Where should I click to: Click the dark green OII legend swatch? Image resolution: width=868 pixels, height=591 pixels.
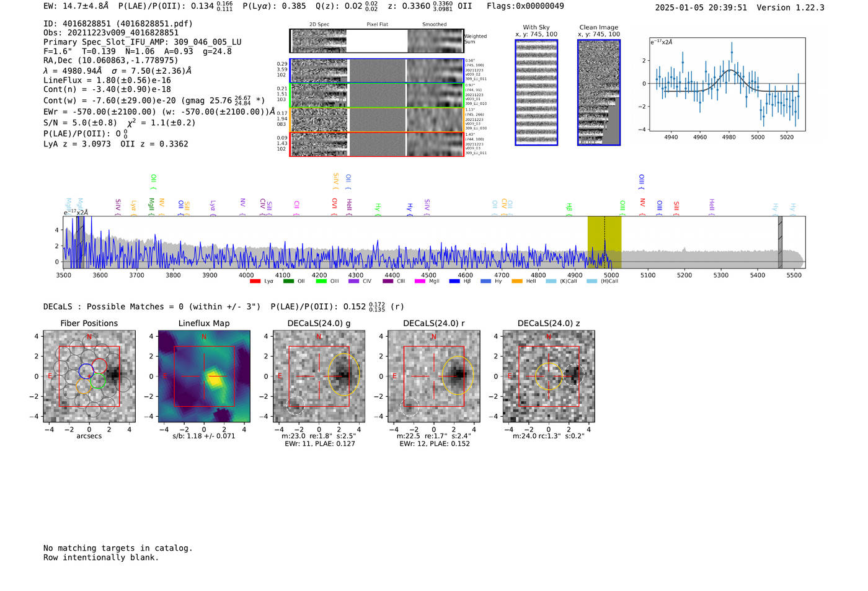(x=288, y=282)
